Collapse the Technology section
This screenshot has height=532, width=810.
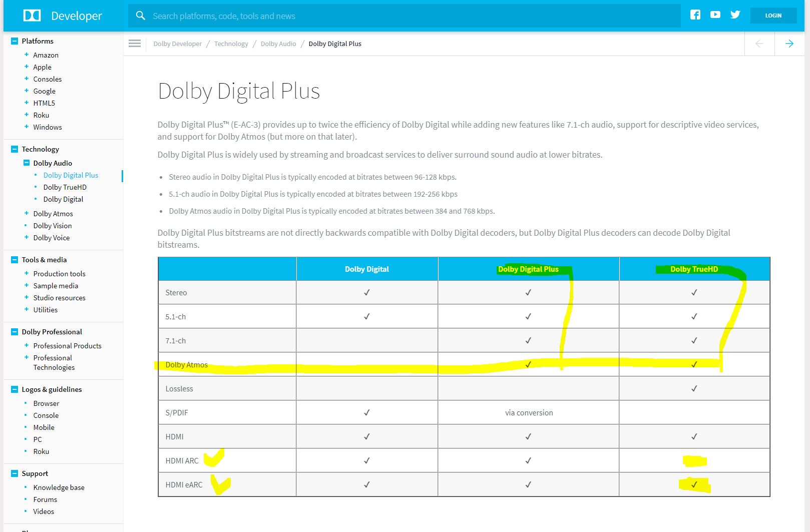coord(15,149)
